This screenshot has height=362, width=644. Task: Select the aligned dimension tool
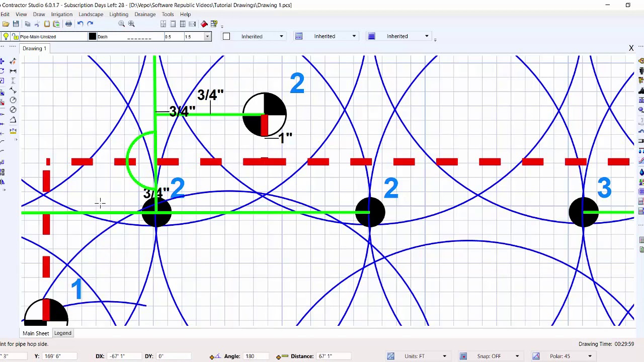coord(13,90)
